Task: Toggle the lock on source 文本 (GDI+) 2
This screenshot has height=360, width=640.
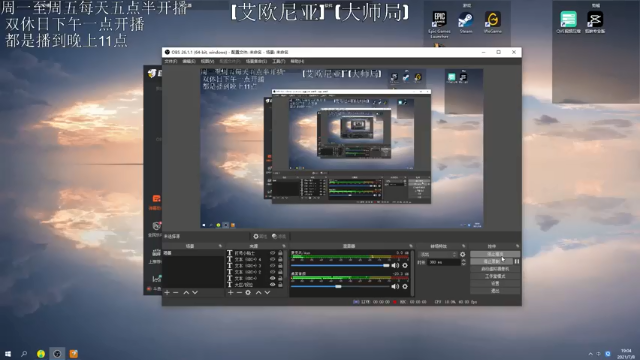Action: click(x=280, y=272)
